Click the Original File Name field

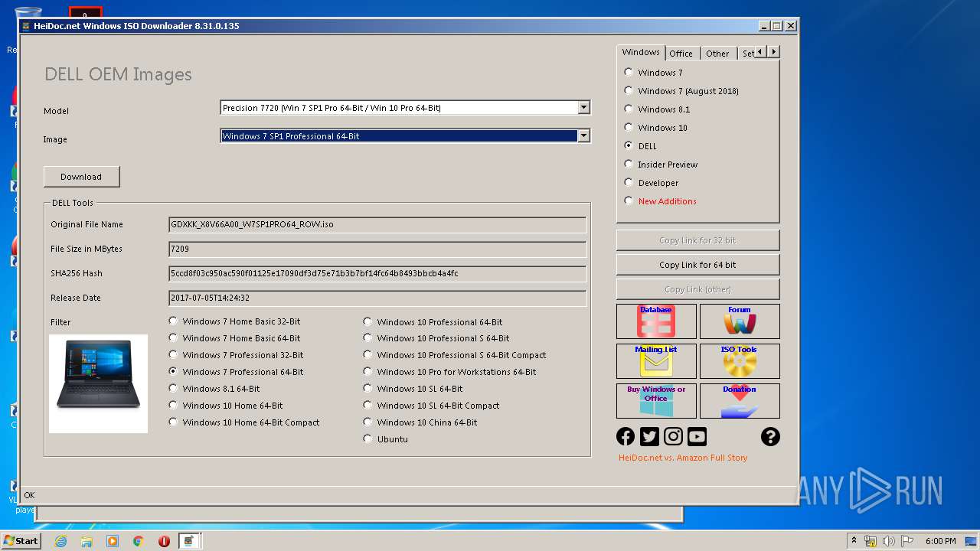tap(377, 224)
